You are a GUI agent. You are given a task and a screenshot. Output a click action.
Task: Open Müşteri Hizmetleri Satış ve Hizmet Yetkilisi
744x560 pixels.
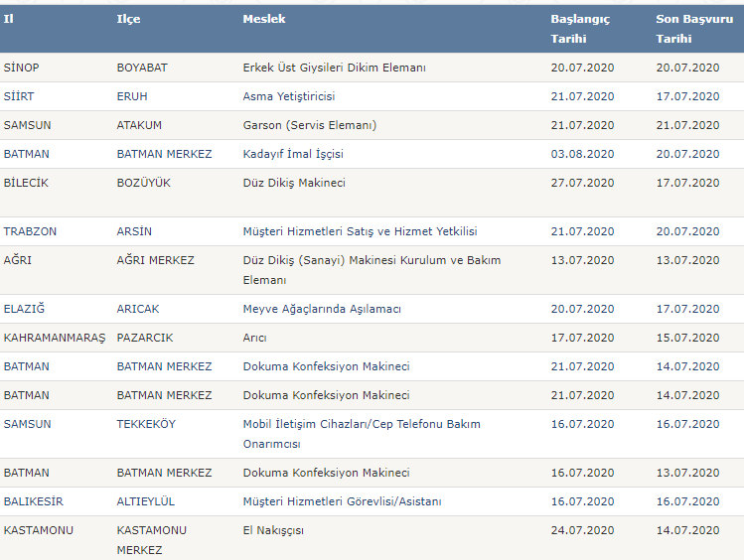click(360, 231)
